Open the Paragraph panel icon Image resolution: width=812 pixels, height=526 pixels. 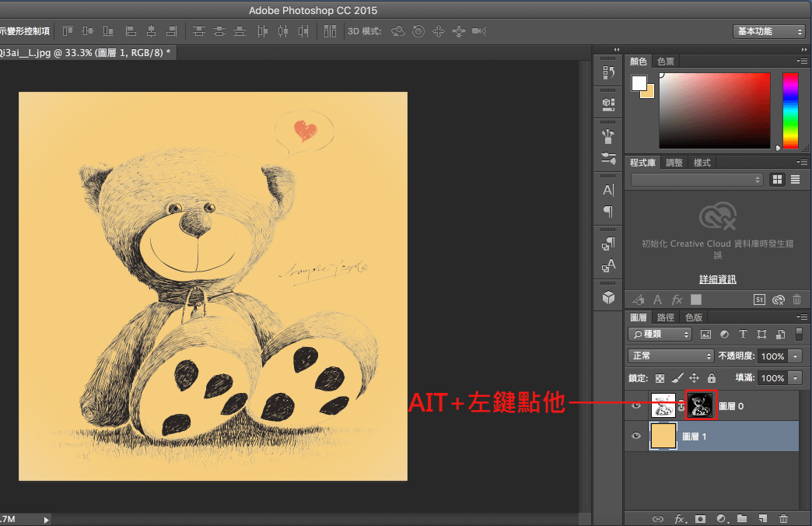pyautogui.click(x=608, y=212)
